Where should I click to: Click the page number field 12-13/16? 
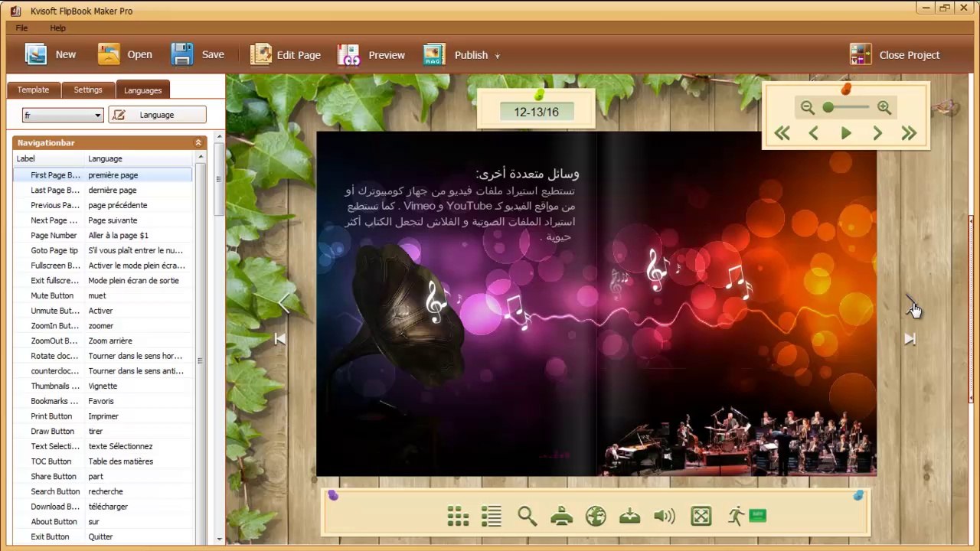click(536, 112)
